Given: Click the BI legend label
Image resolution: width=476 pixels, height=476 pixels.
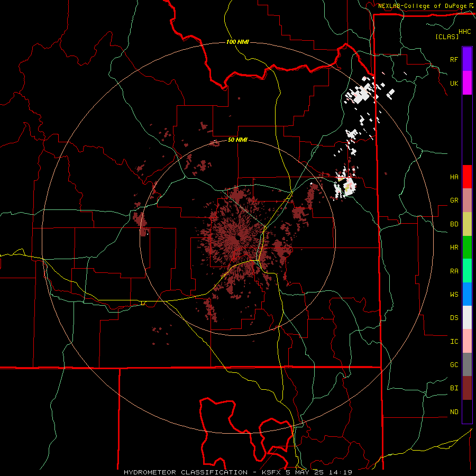Looking at the screenshot, I should [x=454, y=388].
